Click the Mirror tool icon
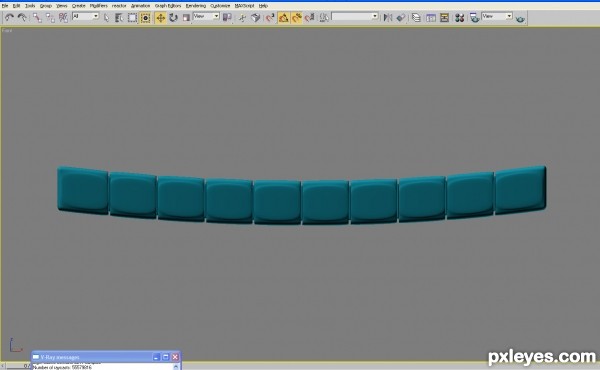 [388, 18]
